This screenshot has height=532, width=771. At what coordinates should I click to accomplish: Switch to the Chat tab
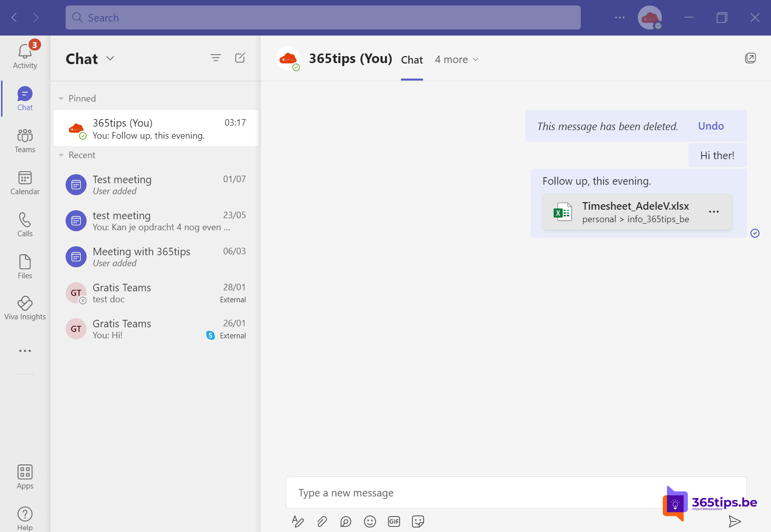point(412,60)
